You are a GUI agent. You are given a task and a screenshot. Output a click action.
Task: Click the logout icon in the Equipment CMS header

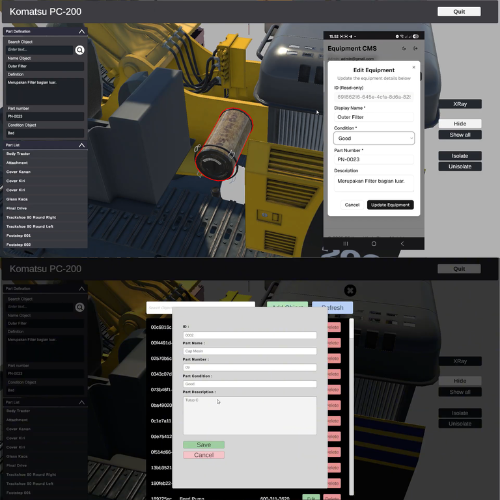pyautogui.click(x=415, y=48)
